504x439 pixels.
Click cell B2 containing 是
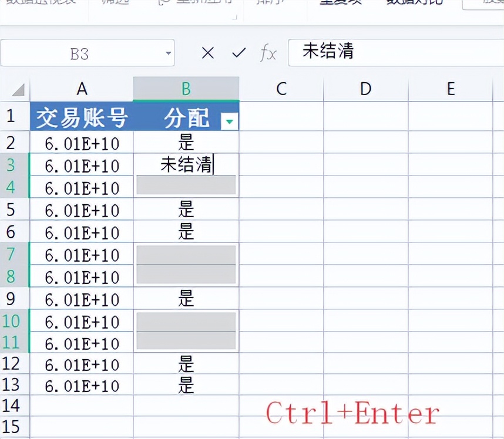click(x=186, y=142)
